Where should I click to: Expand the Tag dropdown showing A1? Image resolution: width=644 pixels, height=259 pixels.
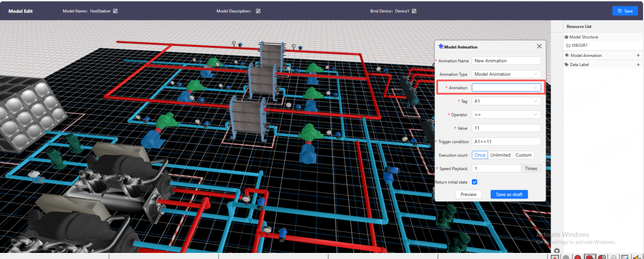[x=506, y=101]
